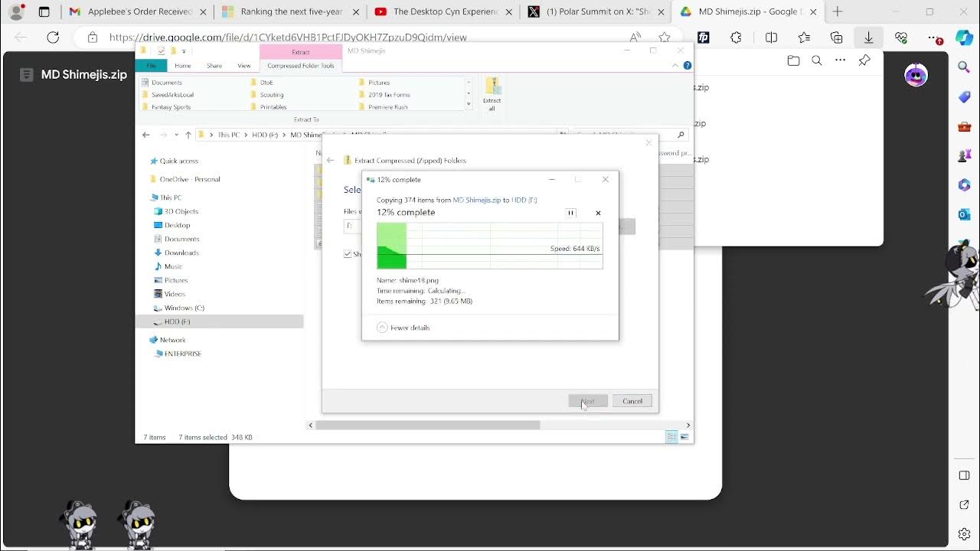
Task: Toggle the Show extracted files checkbox
Action: pyautogui.click(x=348, y=254)
